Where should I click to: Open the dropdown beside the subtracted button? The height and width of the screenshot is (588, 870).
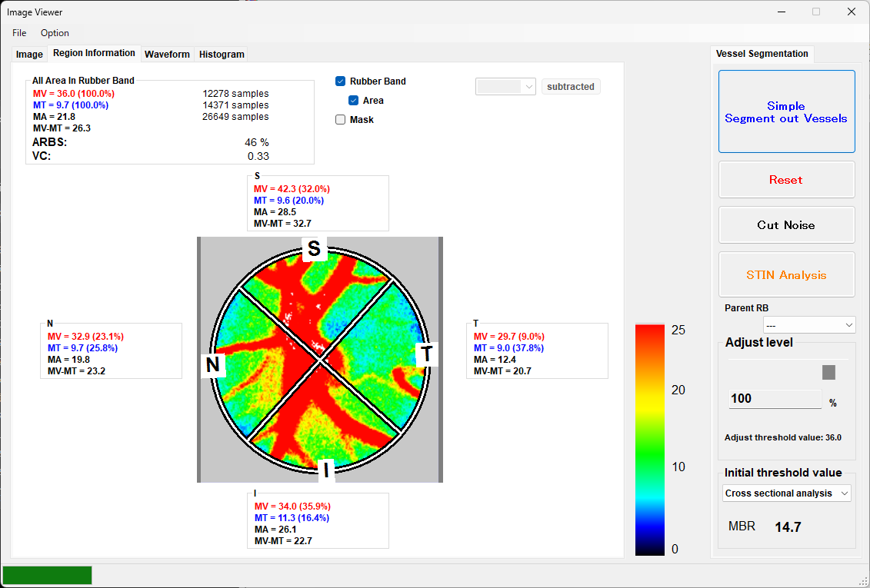point(506,87)
